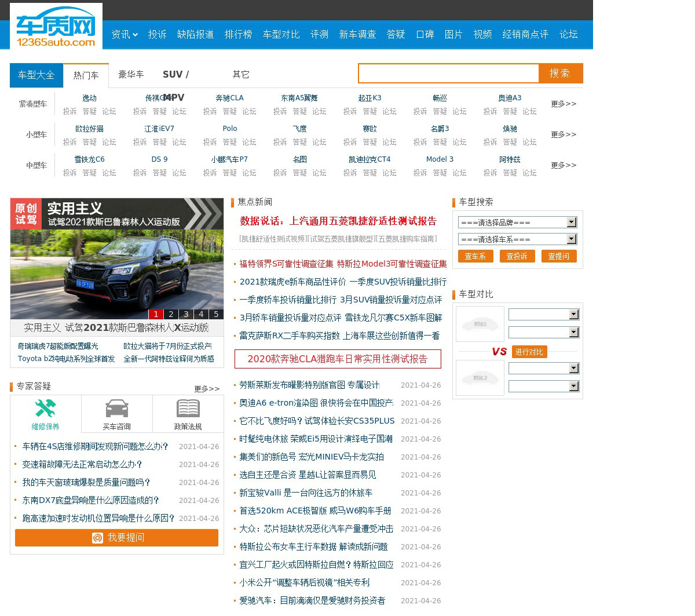Click the 我要提问 button
The height and width of the screenshot is (616, 695).
tap(116, 538)
